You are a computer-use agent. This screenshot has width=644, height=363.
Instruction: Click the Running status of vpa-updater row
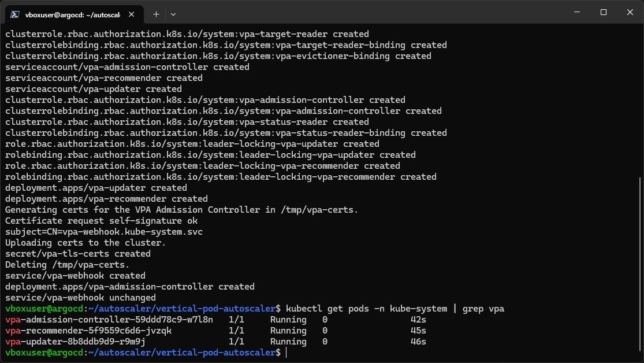coord(288,342)
